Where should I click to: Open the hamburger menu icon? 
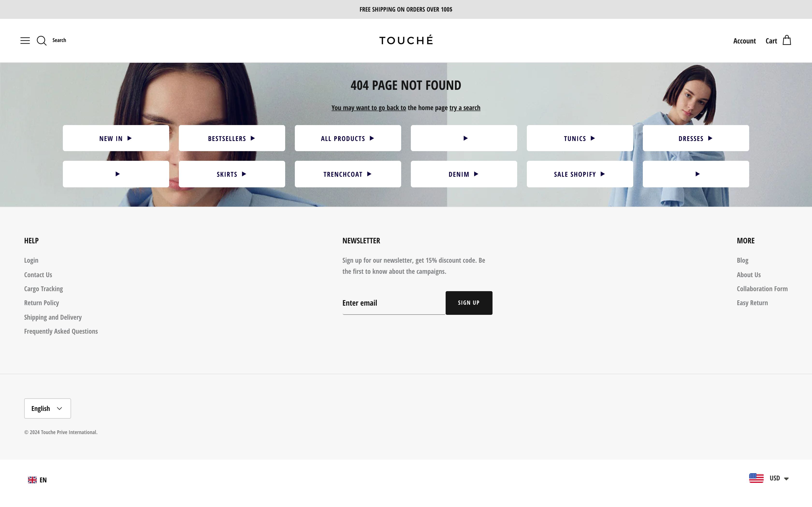(25, 41)
